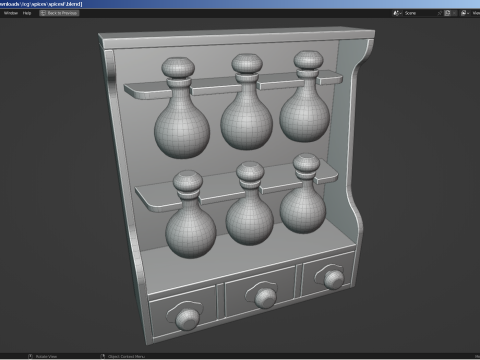Open the scene browse dropdown icon
480x360 pixels.
(397, 13)
